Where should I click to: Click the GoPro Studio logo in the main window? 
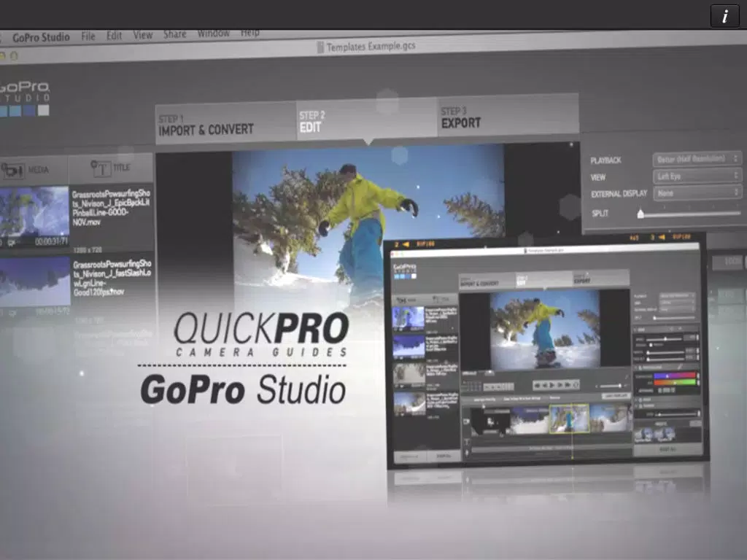coord(25,98)
